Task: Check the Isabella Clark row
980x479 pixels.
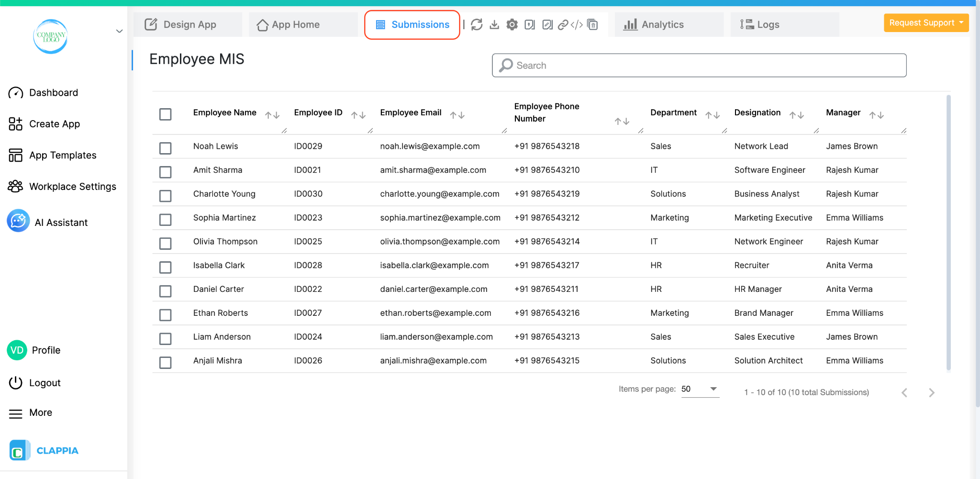Action: pos(166,267)
